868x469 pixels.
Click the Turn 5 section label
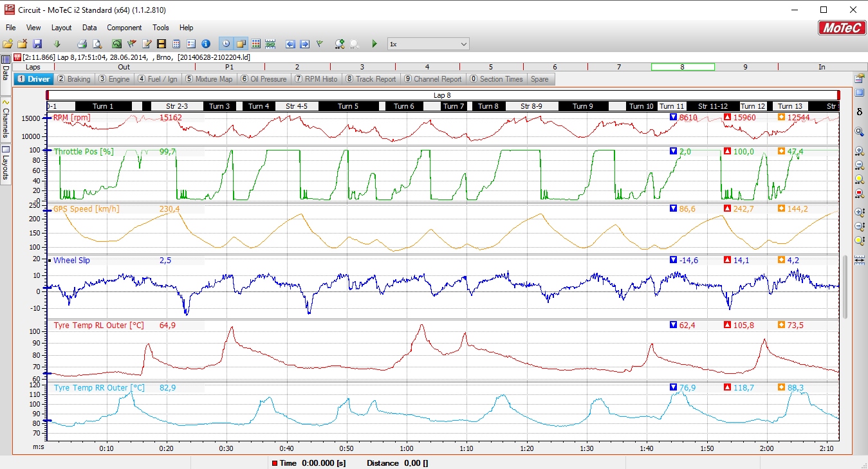tap(348, 106)
